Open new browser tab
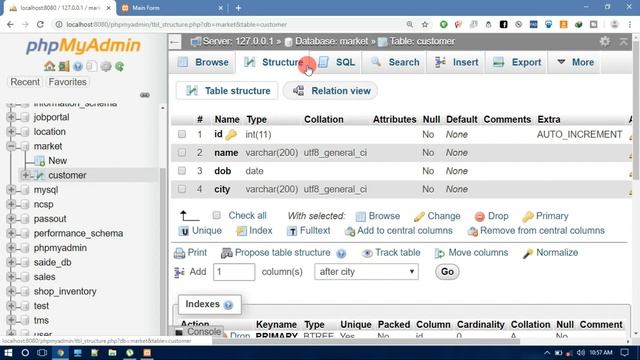Image resolution: width=640 pixels, height=360 pixels. pos(238,8)
